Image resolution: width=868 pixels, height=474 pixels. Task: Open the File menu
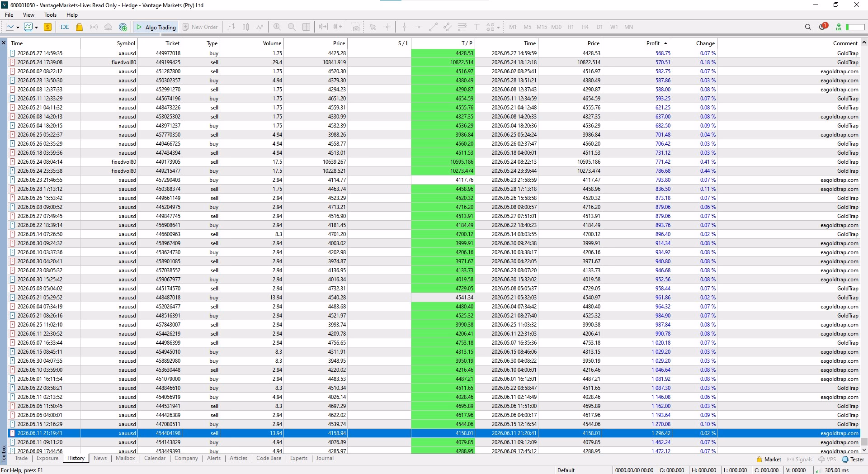pyautogui.click(x=9, y=15)
